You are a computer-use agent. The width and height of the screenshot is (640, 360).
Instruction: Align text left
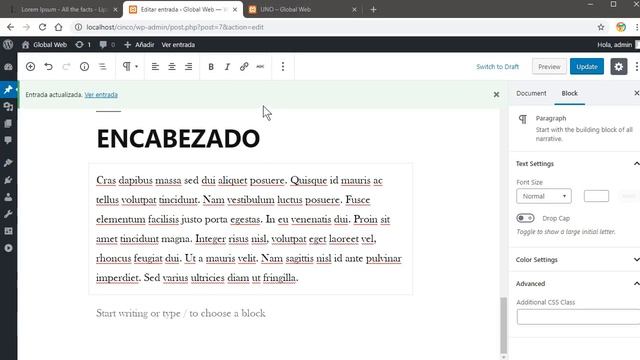click(155, 67)
